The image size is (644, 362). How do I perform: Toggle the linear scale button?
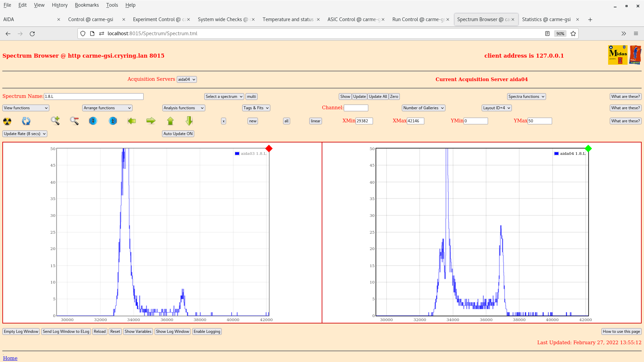(x=315, y=121)
